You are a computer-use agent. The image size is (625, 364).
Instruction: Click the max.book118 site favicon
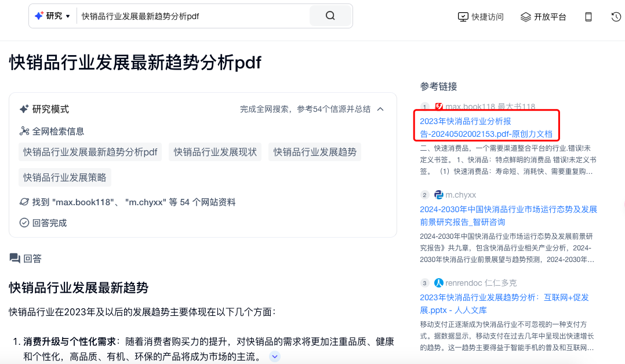pyautogui.click(x=439, y=106)
